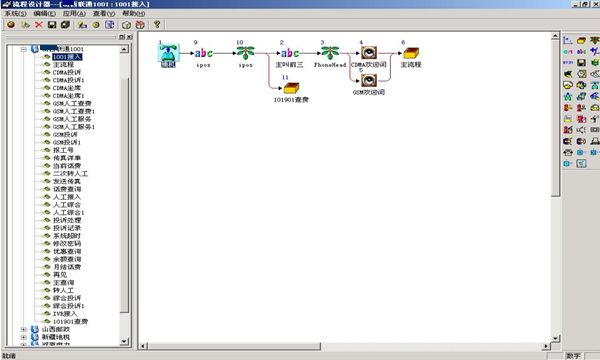Expand the 新疆地税 tree node
600x360 pixels.
(x=24, y=337)
